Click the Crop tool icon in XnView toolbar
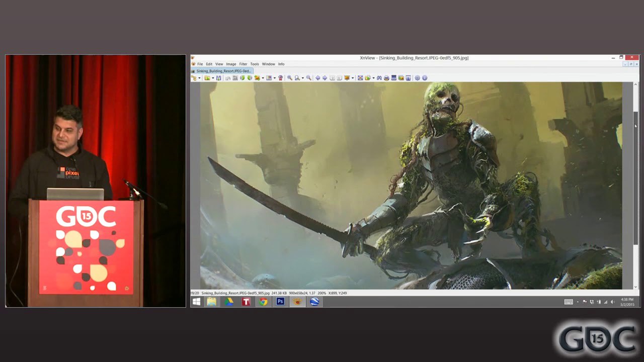Viewport: 644px width, 362px height. click(235, 78)
